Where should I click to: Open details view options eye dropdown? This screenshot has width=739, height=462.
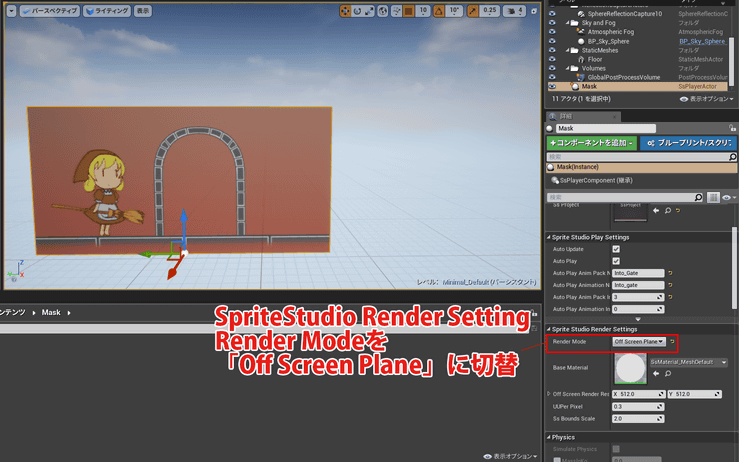click(x=729, y=198)
